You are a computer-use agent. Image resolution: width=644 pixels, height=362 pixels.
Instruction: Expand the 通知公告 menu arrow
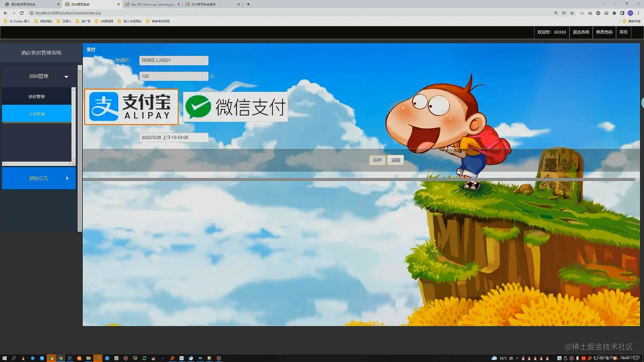(67, 178)
